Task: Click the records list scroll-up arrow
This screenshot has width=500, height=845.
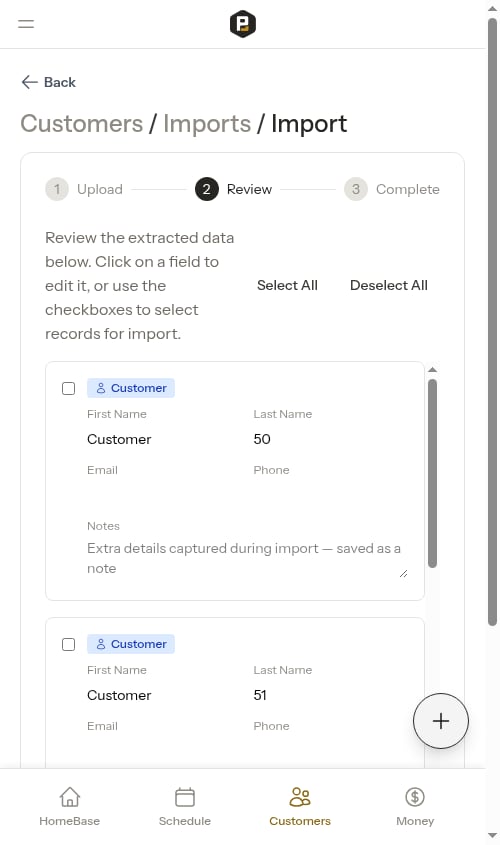Action: click(432, 370)
